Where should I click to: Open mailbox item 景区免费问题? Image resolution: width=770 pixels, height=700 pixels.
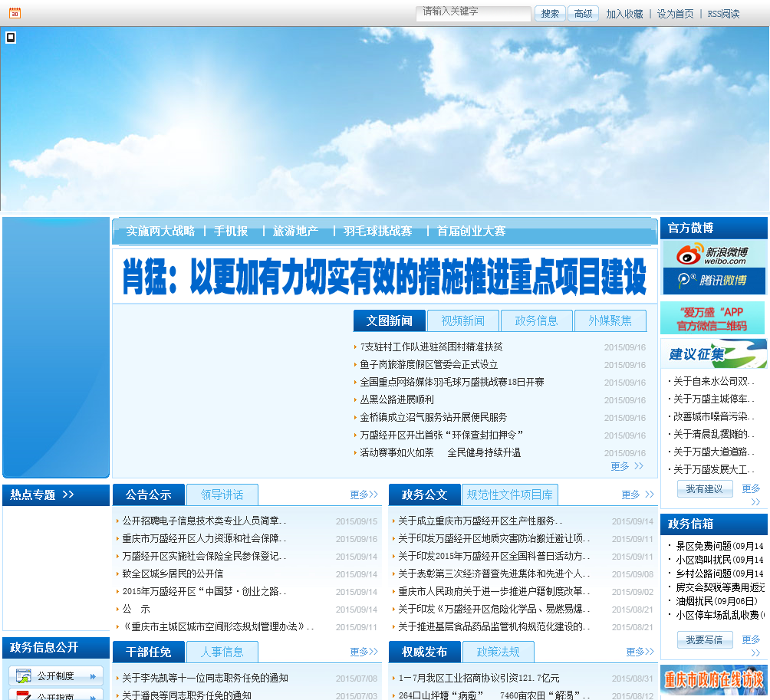pyautogui.click(x=720, y=546)
